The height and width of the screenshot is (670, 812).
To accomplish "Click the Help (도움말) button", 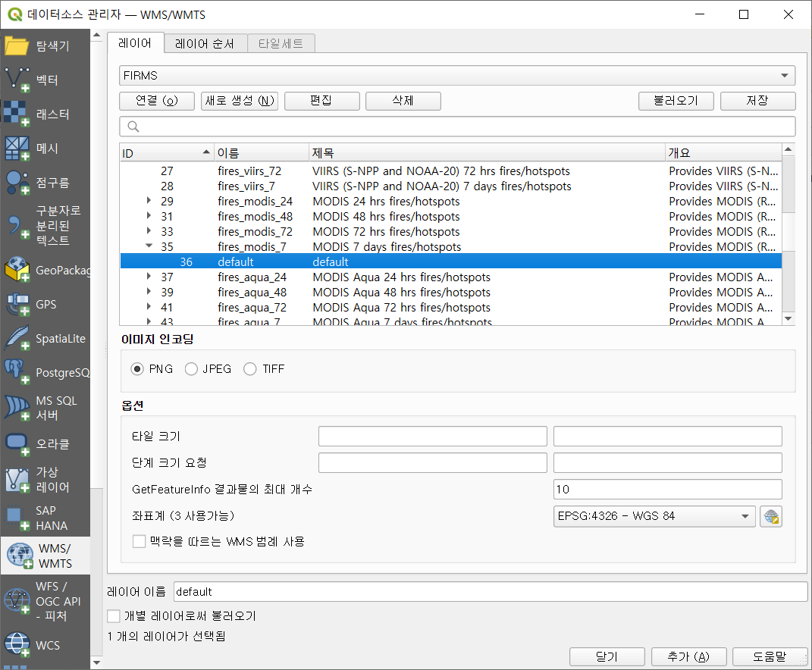I will (770, 656).
